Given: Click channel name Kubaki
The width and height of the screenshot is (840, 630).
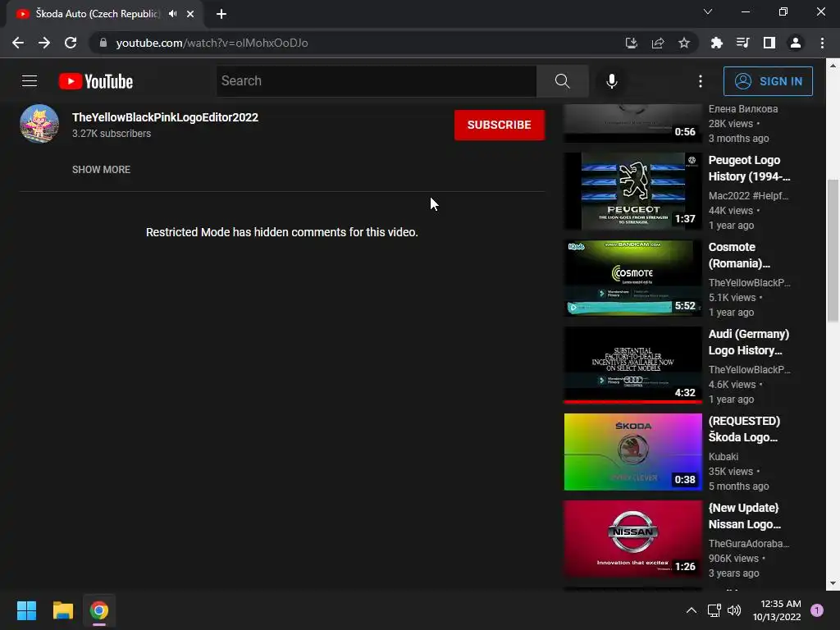Looking at the screenshot, I should tap(724, 456).
